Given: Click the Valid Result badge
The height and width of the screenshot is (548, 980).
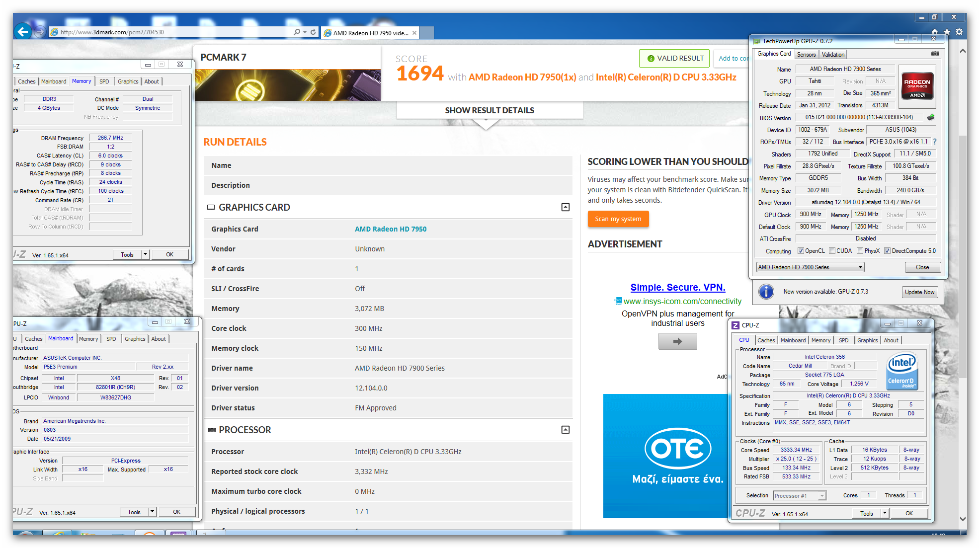Looking at the screenshot, I should pyautogui.click(x=675, y=59).
